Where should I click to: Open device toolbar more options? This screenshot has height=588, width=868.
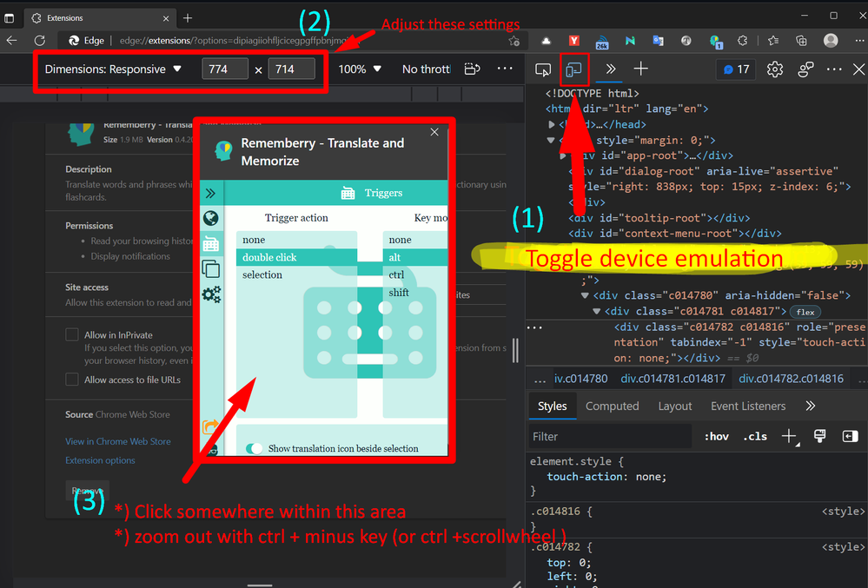[x=505, y=69]
